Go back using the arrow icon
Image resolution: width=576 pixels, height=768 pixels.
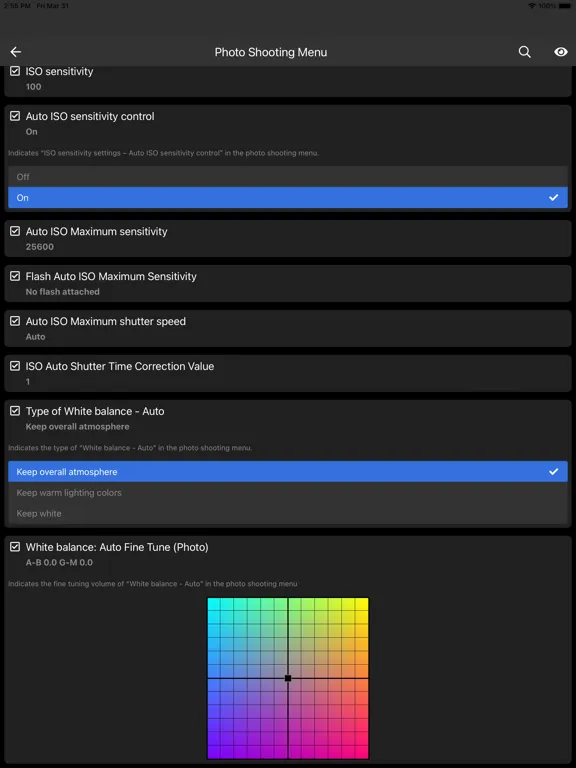(16, 52)
